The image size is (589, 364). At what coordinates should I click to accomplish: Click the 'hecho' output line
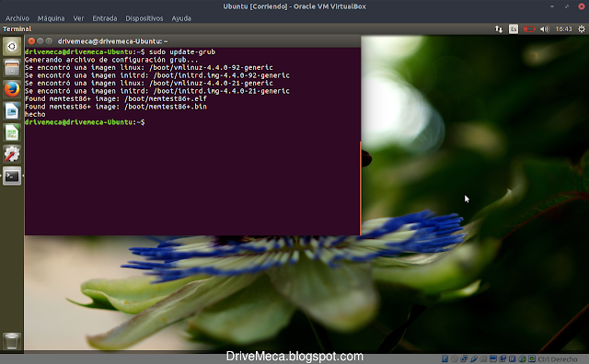[35, 115]
